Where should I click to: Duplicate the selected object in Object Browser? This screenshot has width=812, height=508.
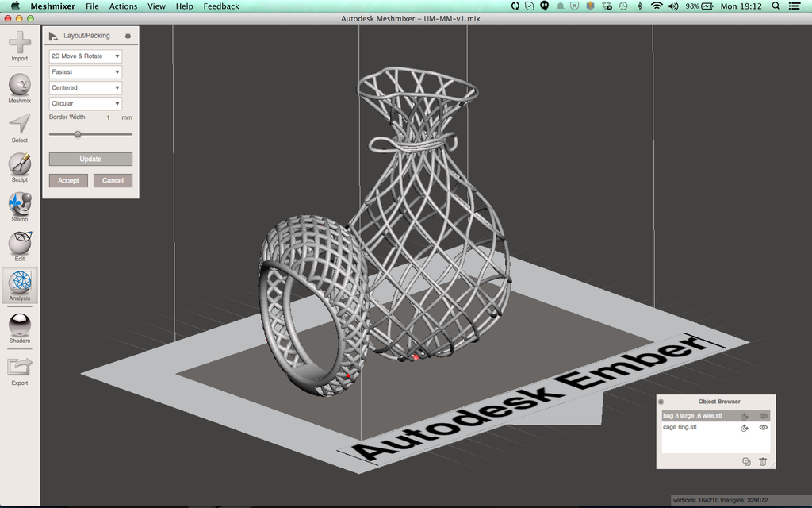pos(746,461)
